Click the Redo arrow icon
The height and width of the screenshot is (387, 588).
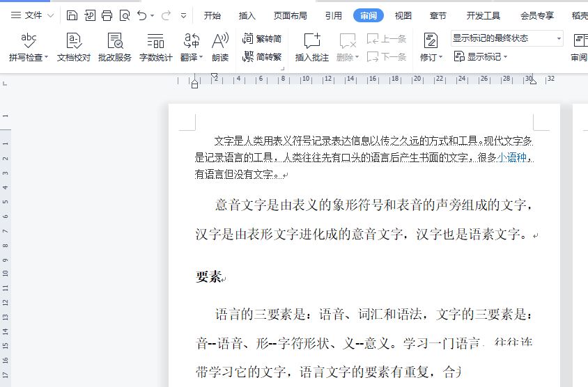pos(166,15)
